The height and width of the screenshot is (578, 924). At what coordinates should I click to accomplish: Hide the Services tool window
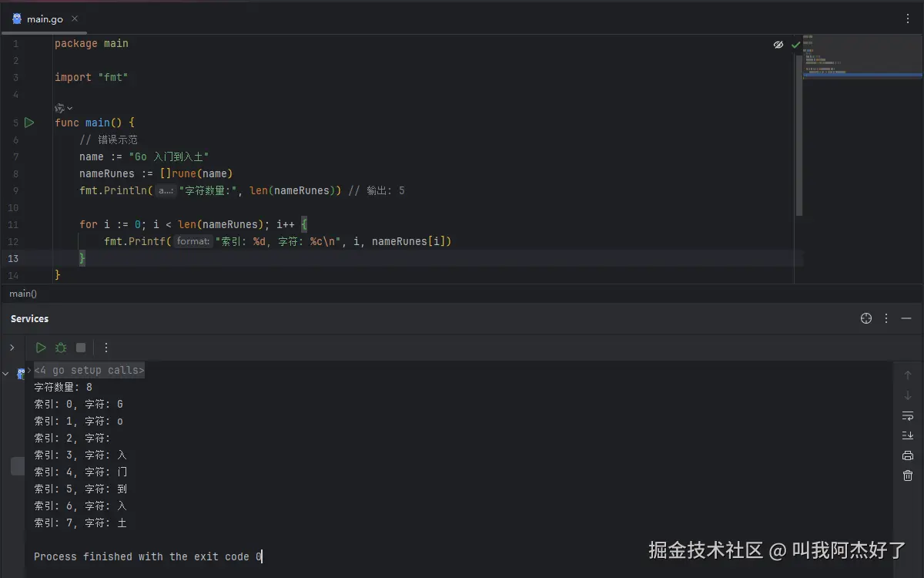pyautogui.click(x=906, y=318)
